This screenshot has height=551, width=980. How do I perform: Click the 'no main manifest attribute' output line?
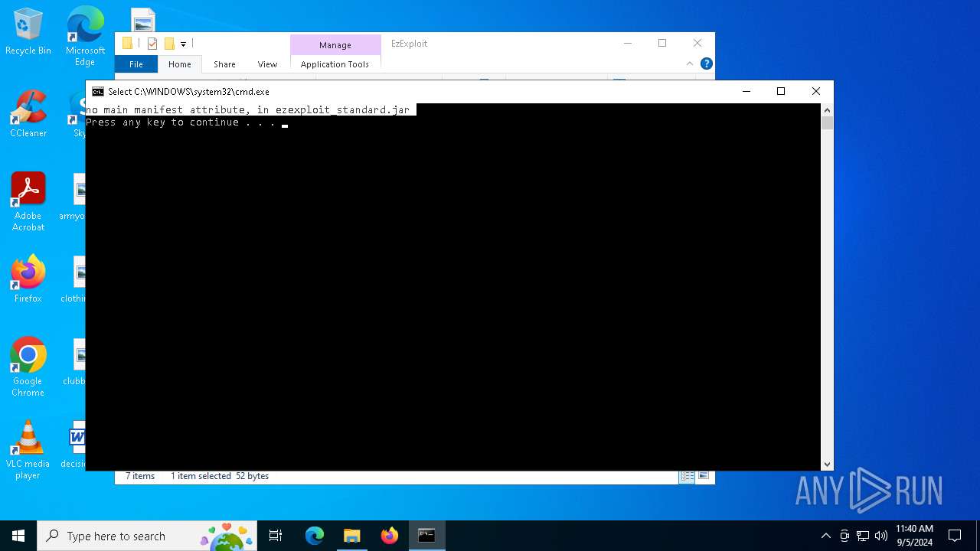coord(248,110)
